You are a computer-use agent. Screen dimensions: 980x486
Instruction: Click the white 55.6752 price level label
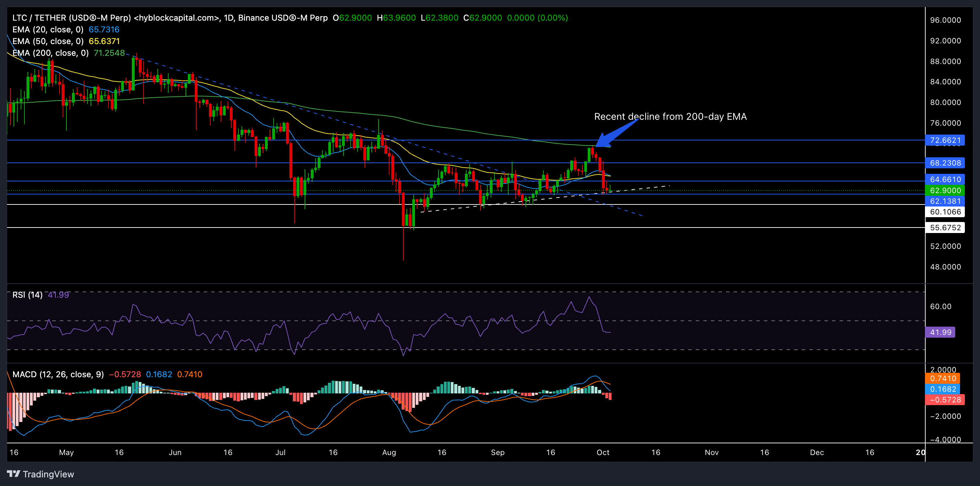945,228
